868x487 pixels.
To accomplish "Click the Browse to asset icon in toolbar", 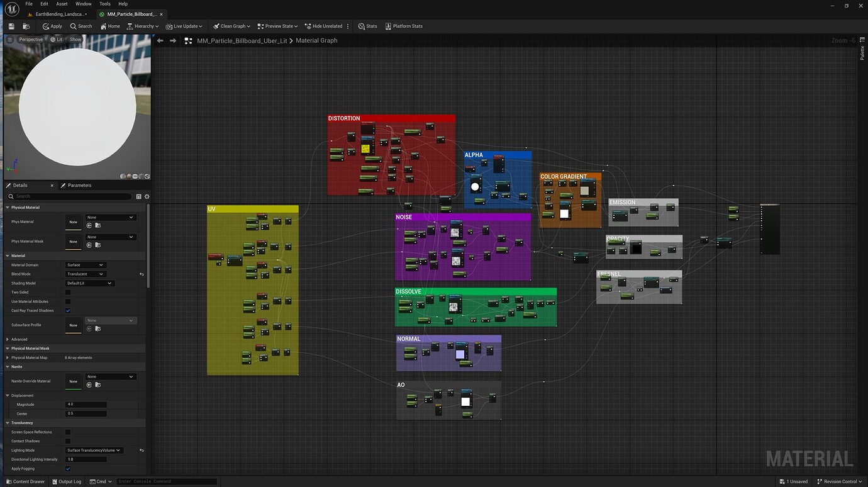I will point(26,26).
